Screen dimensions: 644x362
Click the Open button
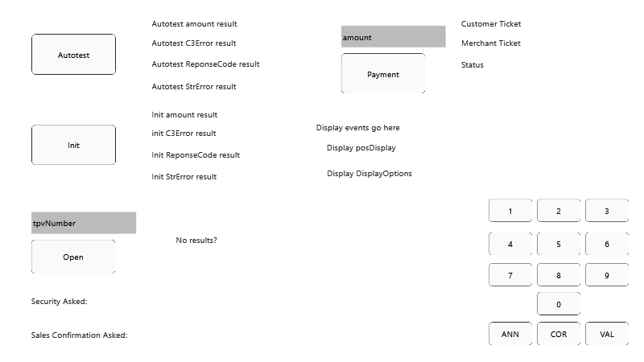(73, 257)
